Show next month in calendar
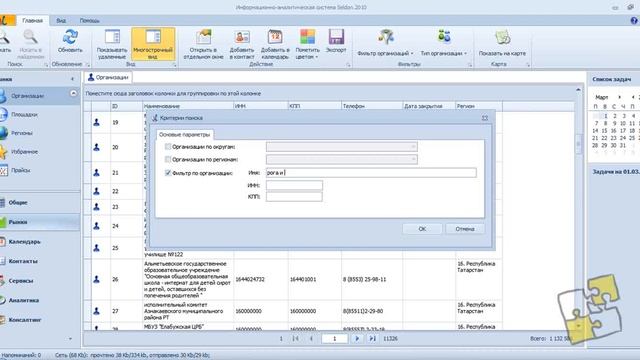Screen dimensions: 640x360 coord(620,97)
